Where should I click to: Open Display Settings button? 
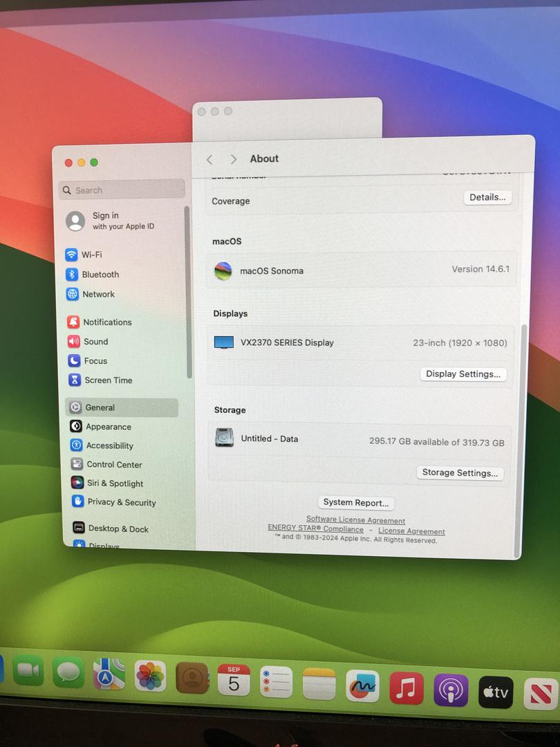(463, 374)
